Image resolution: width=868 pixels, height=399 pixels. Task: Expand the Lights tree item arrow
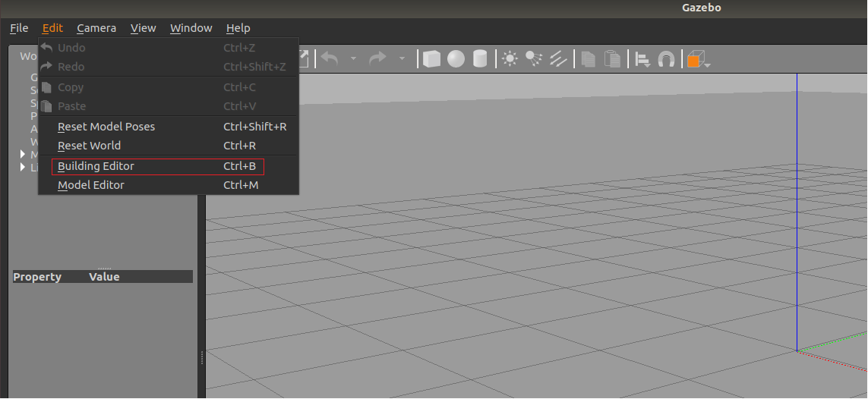tap(23, 167)
